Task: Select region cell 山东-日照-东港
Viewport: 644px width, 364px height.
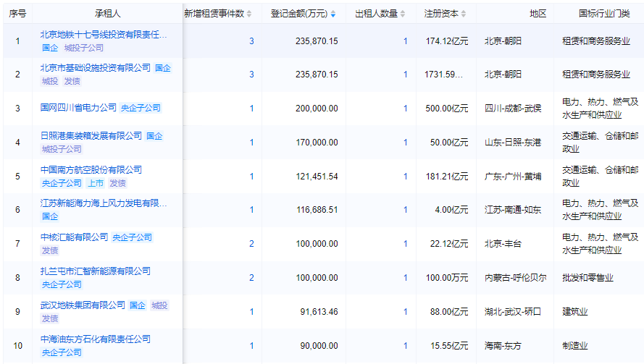Action: click(513, 143)
